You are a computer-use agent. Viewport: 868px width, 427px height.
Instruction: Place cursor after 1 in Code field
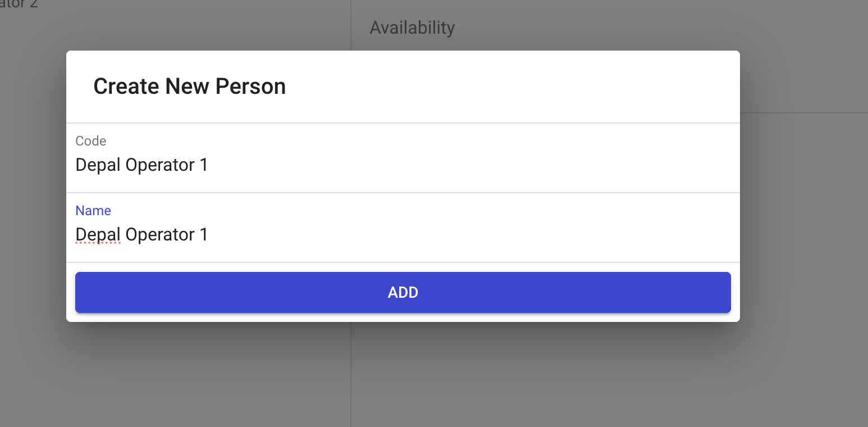click(x=209, y=165)
